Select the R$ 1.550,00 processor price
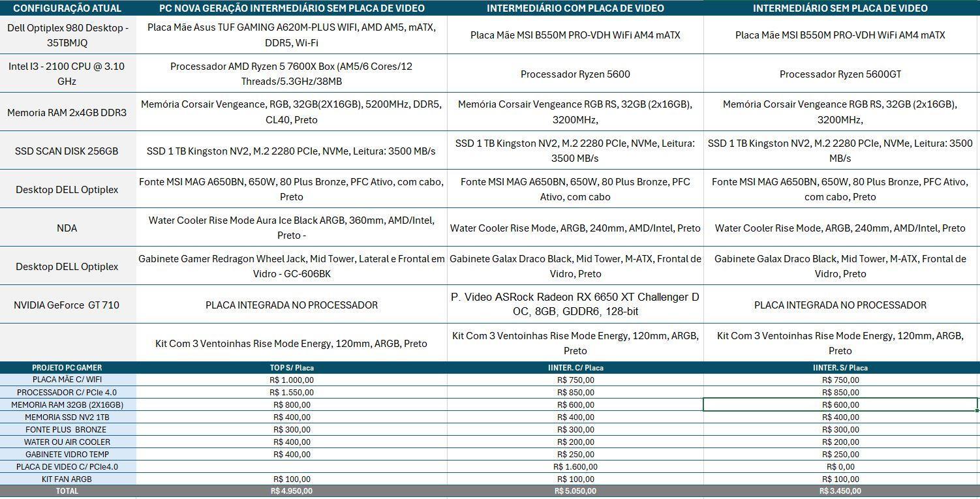Image resolution: width=980 pixels, height=499 pixels. click(x=292, y=392)
